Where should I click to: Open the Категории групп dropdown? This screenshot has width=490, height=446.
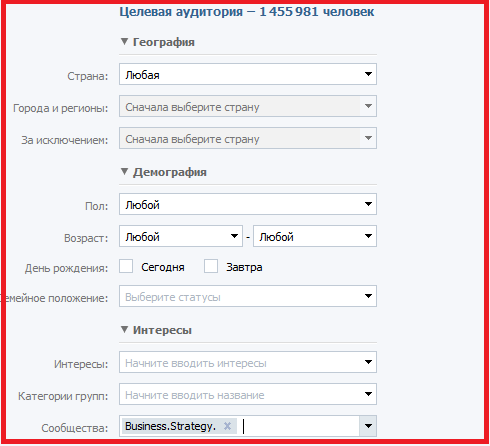point(248,394)
